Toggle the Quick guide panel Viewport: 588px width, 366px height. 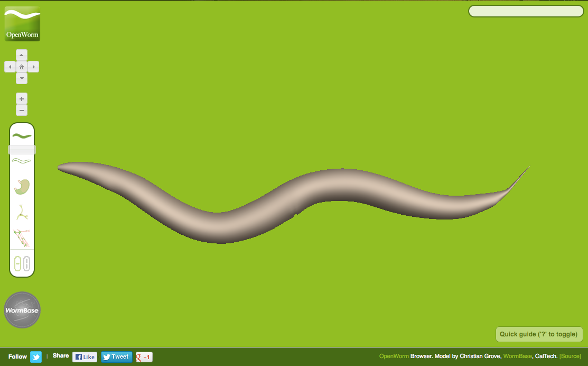tap(539, 334)
